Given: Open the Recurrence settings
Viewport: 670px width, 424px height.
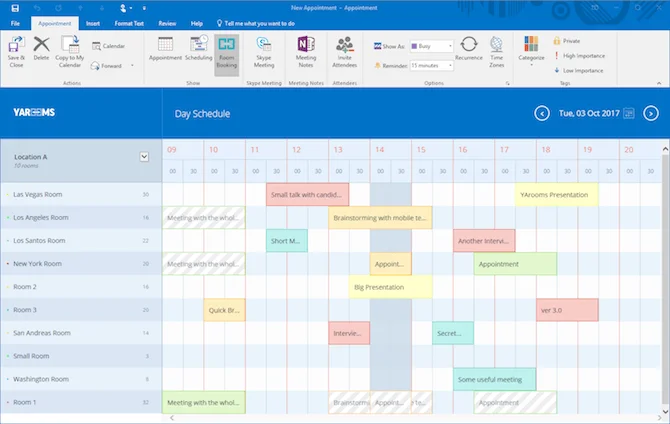Looking at the screenshot, I should click(x=468, y=50).
